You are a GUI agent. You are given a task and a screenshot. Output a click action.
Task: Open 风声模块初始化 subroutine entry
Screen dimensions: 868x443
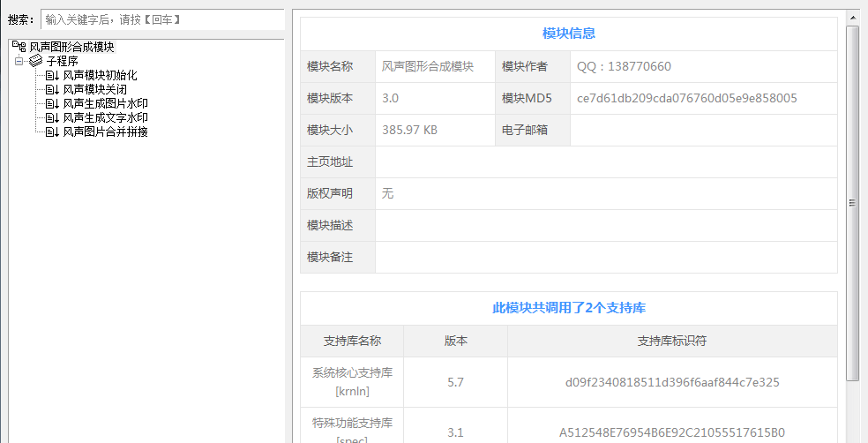tap(100, 76)
